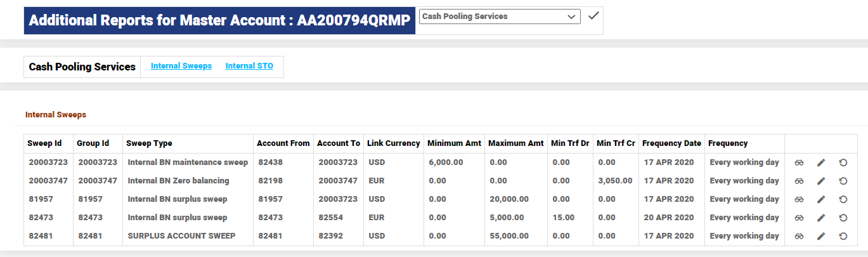The width and height of the screenshot is (868, 257).
Task: Select Internal BN maintenance sweep cell
Action: pos(188,162)
